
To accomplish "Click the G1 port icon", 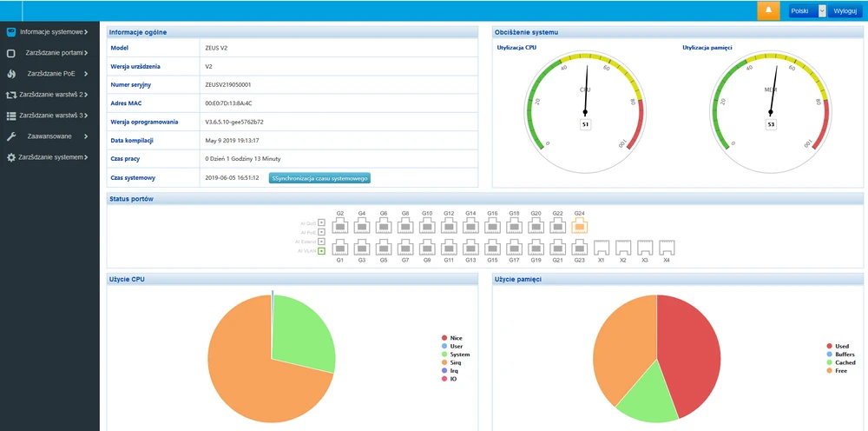I will pos(340,247).
